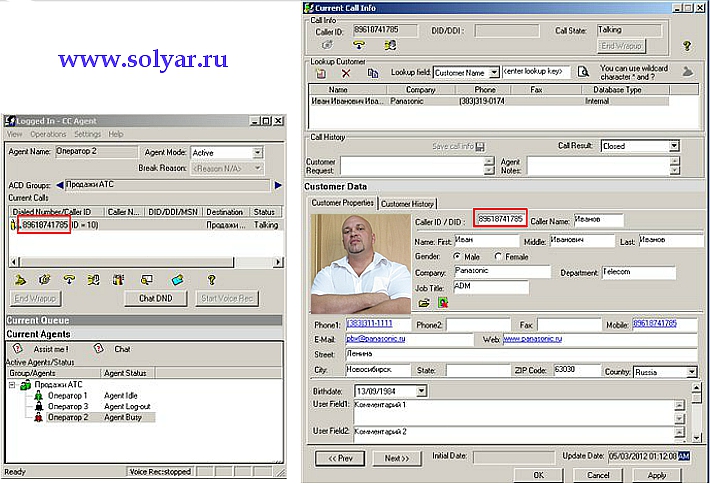Viewport: 710px width, 486px height.
Task: Click the Save call info floppy icon
Action: pos(480,147)
